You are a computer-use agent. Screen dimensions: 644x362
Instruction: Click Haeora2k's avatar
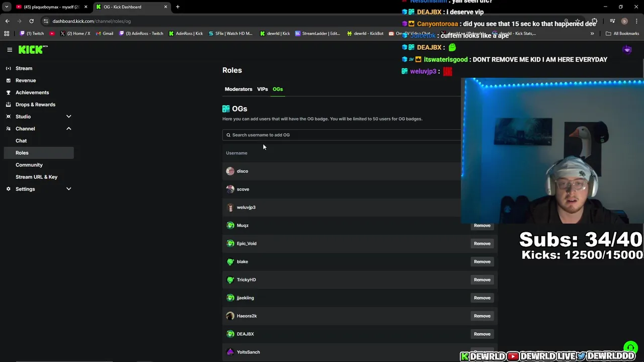(230, 316)
